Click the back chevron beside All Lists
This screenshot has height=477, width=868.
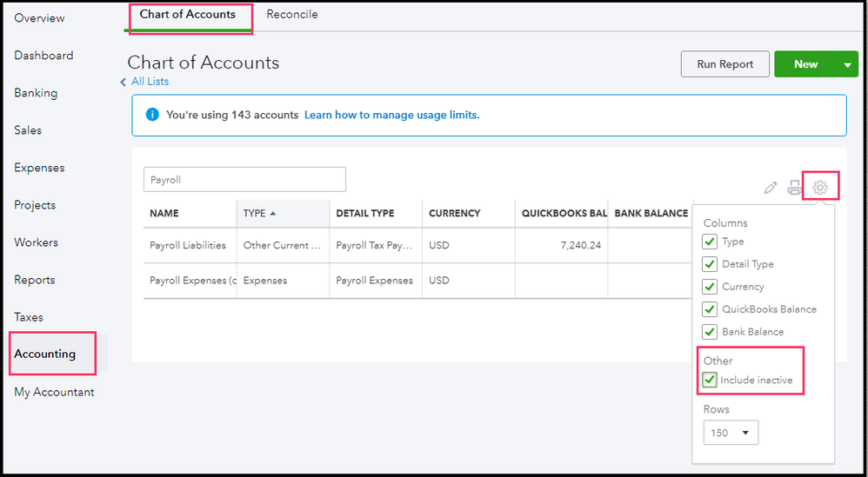click(123, 82)
